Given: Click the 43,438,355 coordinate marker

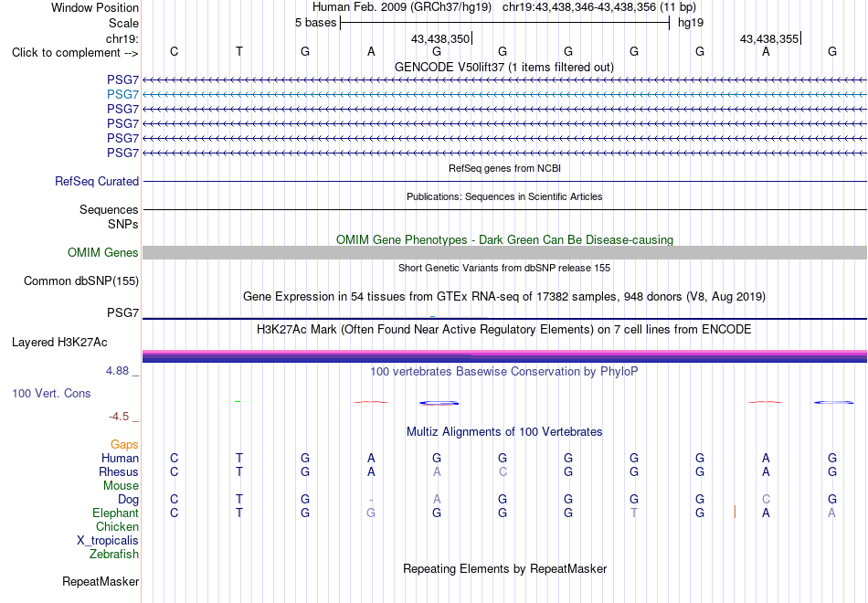Looking at the screenshot, I should coord(769,38).
